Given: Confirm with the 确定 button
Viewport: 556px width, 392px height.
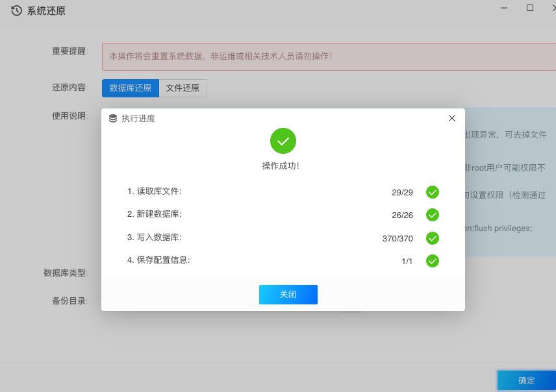Looking at the screenshot, I should click(526, 380).
